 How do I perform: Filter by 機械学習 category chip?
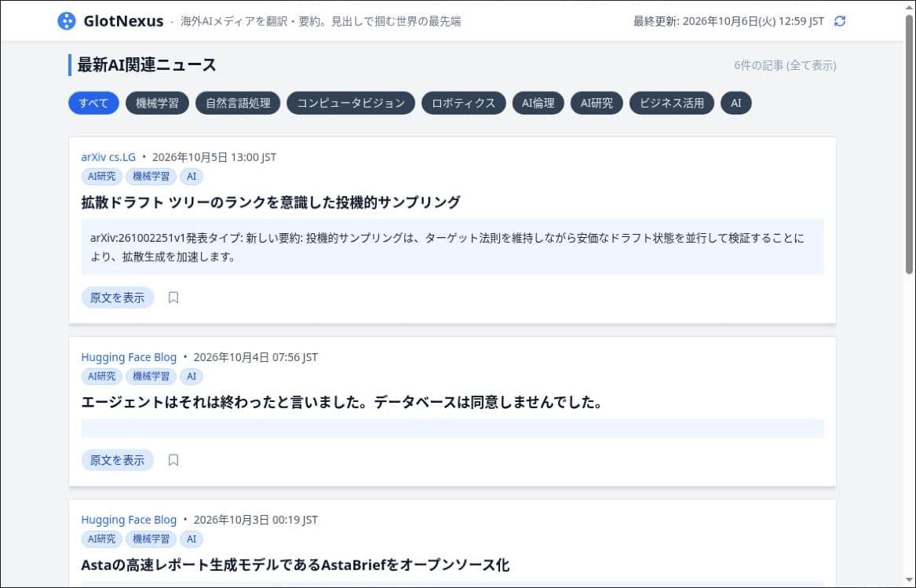tap(157, 103)
